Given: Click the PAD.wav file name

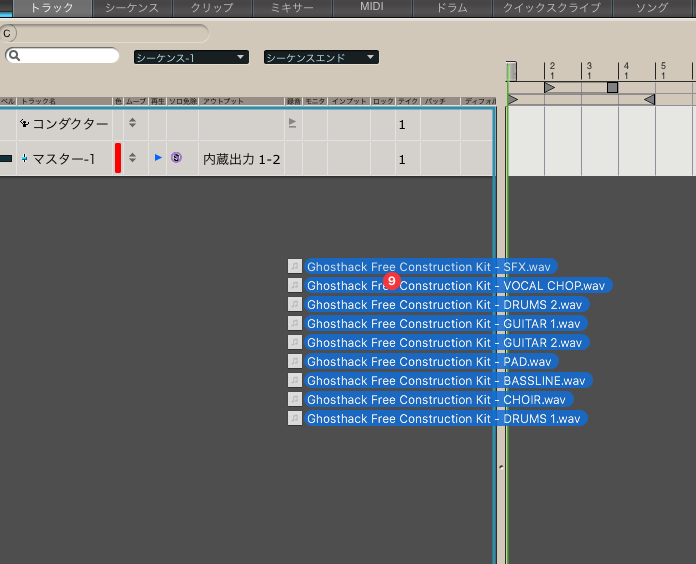Looking at the screenshot, I should pyautogui.click(x=431, y=362).
